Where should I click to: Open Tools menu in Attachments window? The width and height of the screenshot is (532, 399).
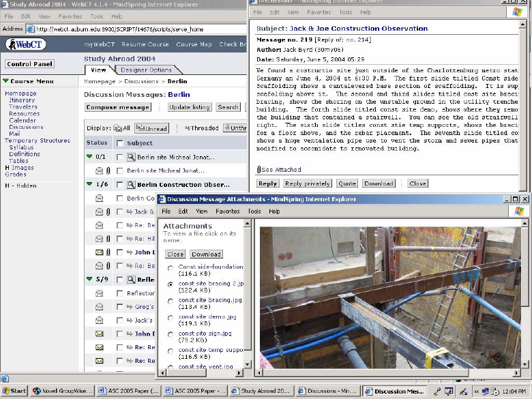254,211
